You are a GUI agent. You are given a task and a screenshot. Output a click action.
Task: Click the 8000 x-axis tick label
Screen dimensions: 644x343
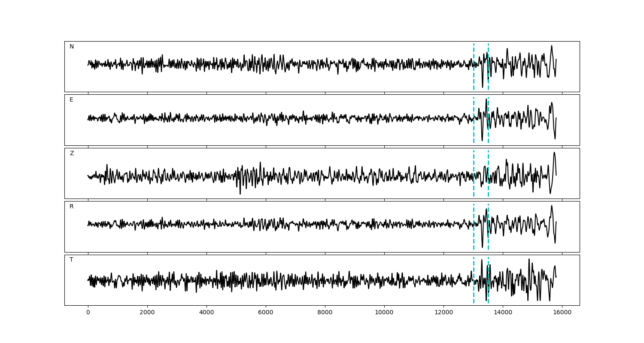click(x=325, y=313)
